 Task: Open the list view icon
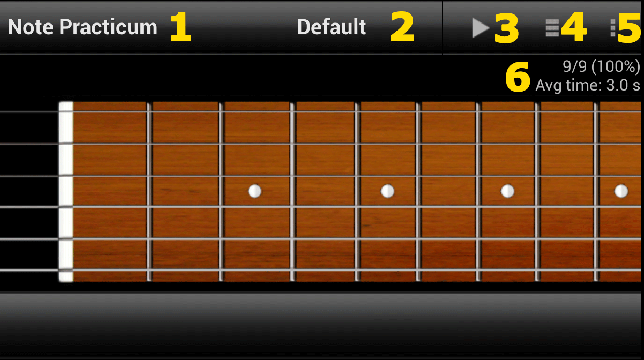click(x=552, y=28)
